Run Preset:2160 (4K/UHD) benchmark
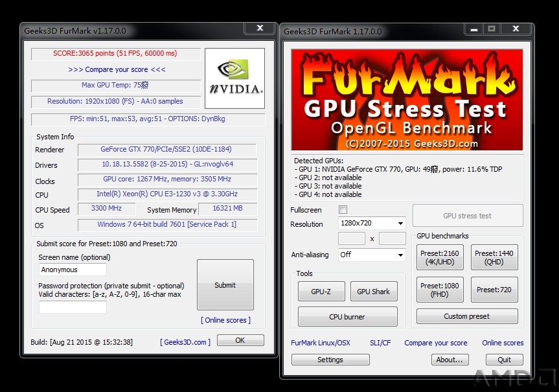 pyautogui.click(x=440, y=257)
